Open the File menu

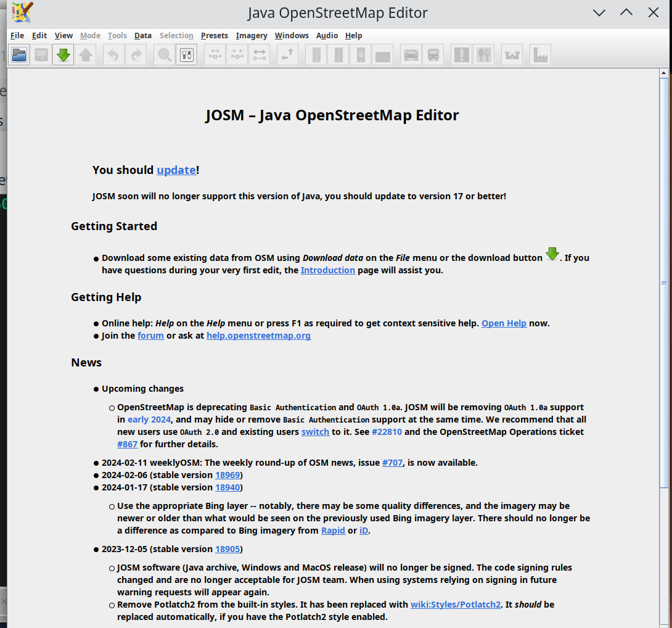click(17, 36)
